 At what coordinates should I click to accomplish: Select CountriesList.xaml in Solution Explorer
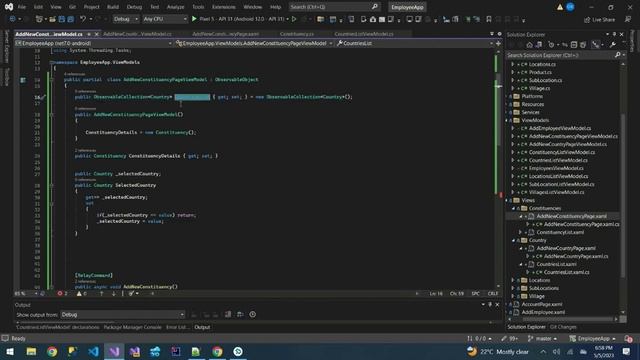(x=556, y=264)
